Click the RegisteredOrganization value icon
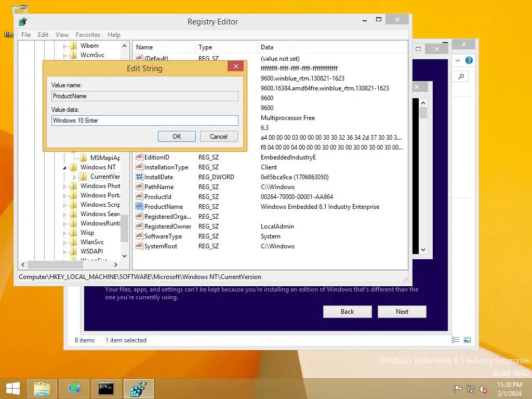 [x=139, y=216]
